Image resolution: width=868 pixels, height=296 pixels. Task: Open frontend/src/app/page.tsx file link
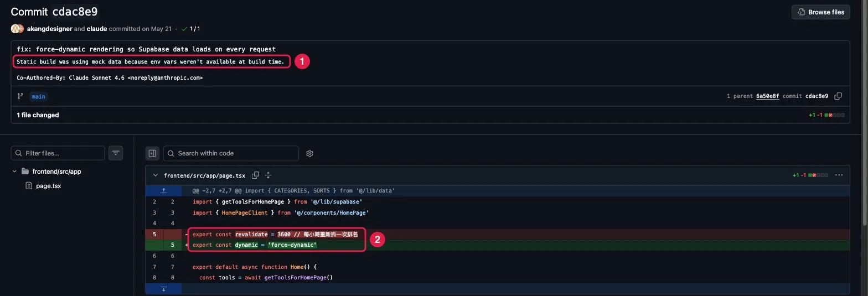(x=204, y=175)
